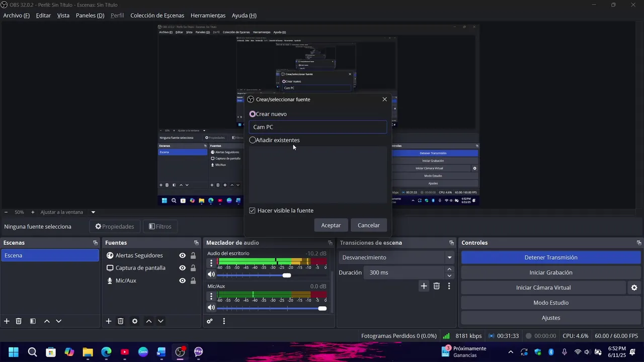Move scene up arrow in Escenas panel
Screen dimensions: 644x362
47,321
